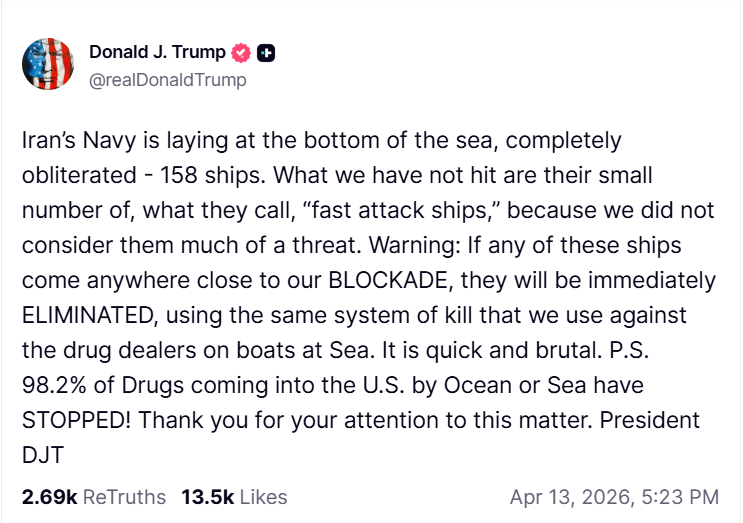Click the @realDonaldTrump handle
Viewport: 743px width, 523px height.
click(167, 80)
